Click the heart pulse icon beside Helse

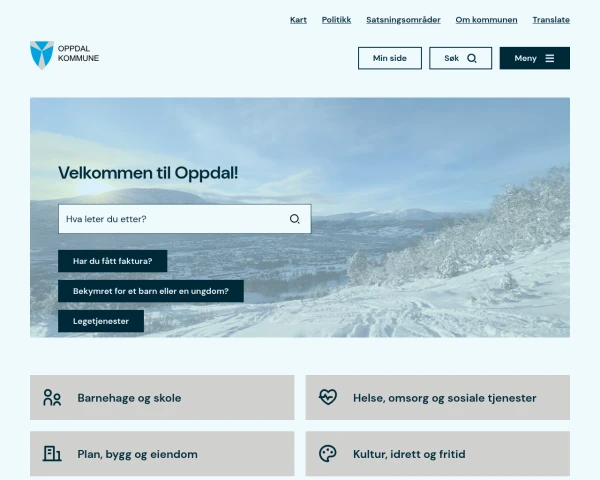click(x=328, y=397)
